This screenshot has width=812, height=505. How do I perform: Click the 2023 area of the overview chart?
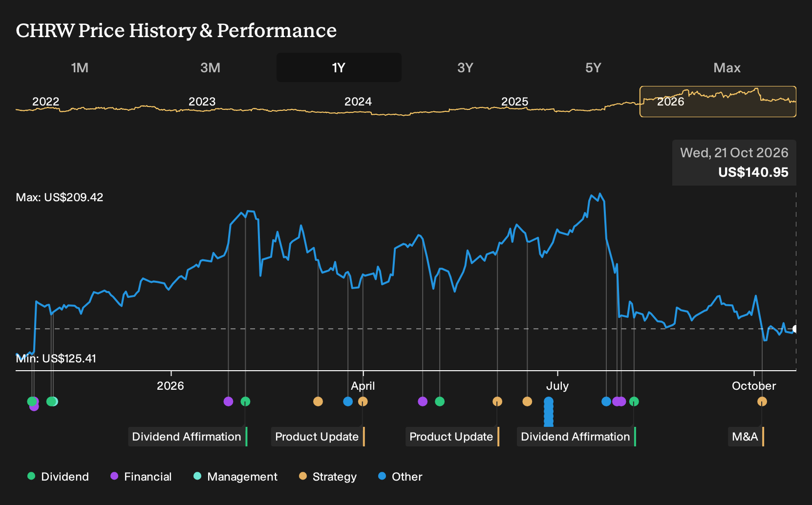click(x=202, y=102)
